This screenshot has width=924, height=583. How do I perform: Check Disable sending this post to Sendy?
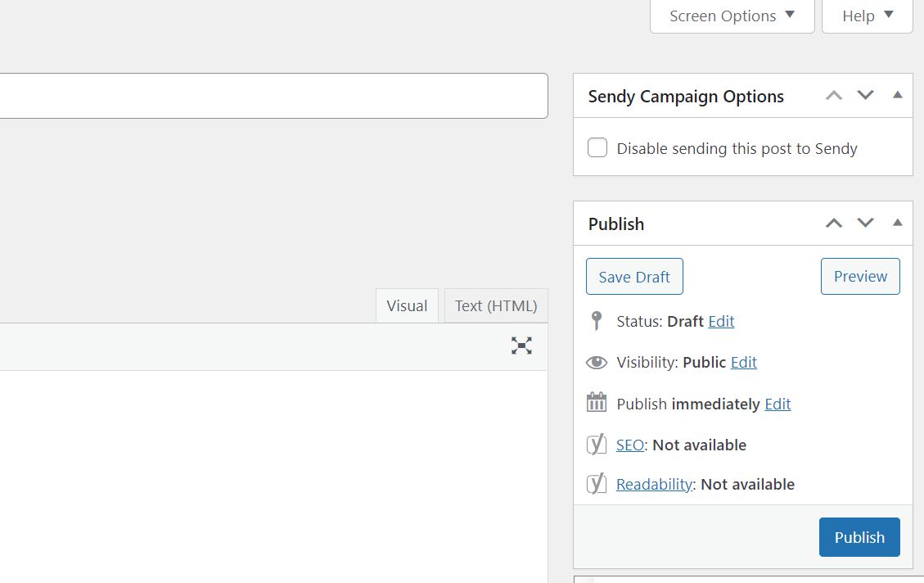tap(597, 148)
